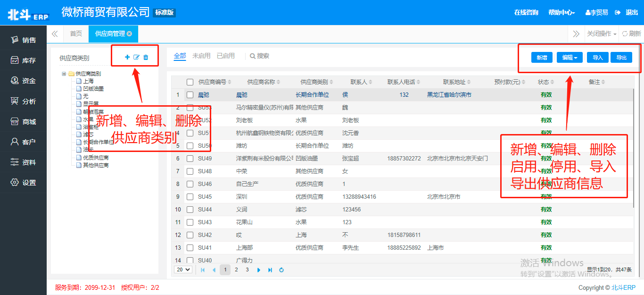The height and width of the screenshot is (295, 644).
Task: Open 在线咨询 in the top bar
Action: [526, 12]
